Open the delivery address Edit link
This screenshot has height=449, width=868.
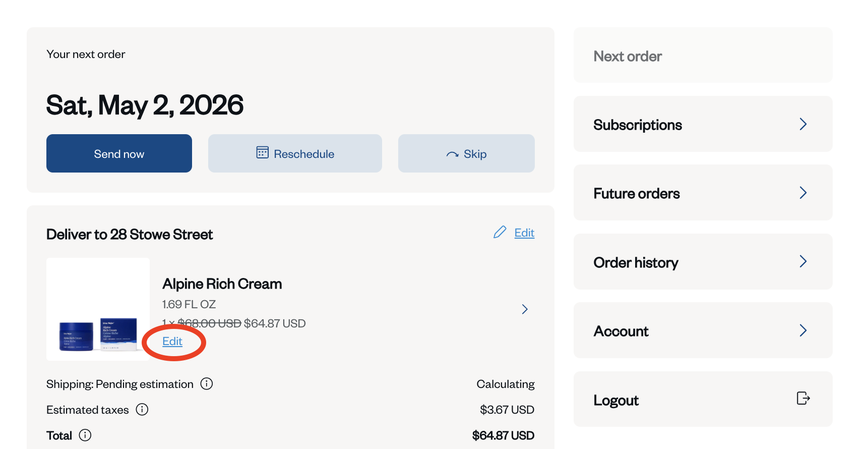524,233
